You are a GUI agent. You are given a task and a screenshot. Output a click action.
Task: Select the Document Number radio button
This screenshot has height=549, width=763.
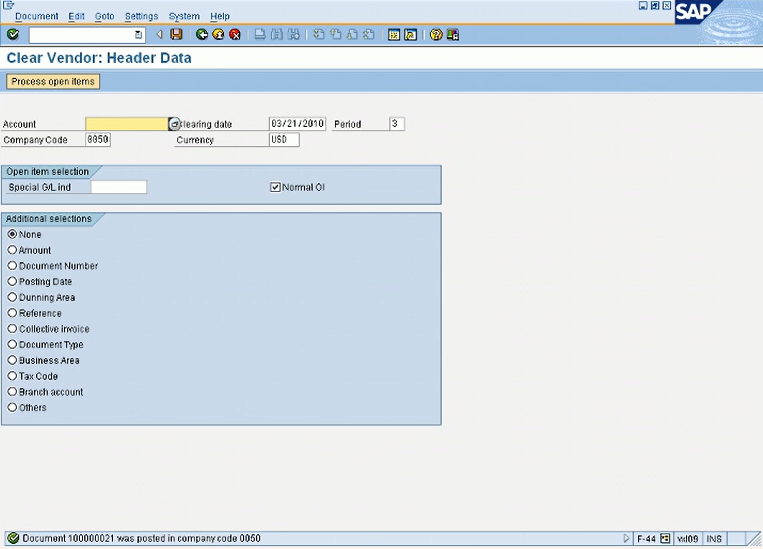(x=12, y=266)
